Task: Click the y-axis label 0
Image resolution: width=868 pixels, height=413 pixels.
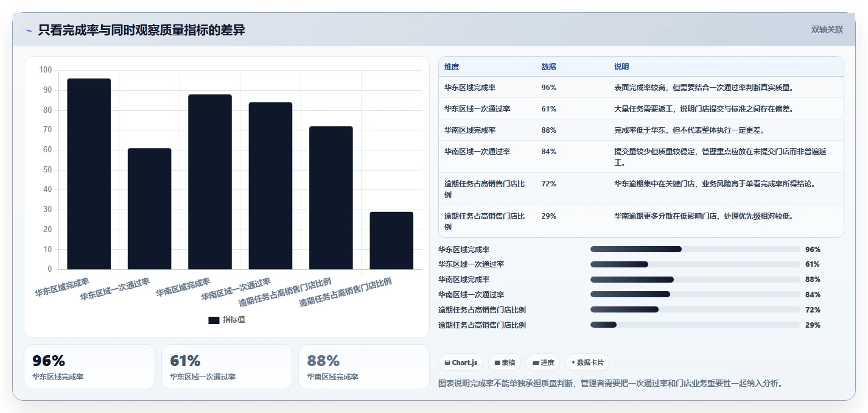Action: 50,269
